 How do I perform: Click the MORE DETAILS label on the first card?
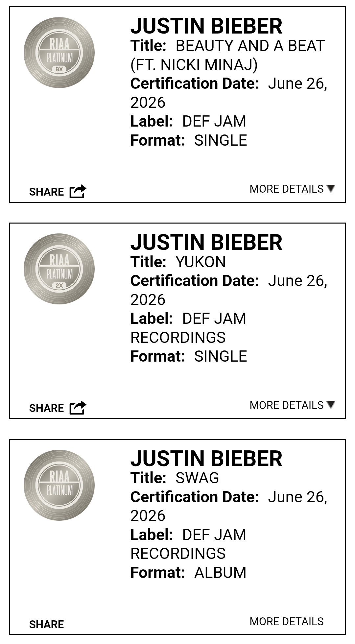point(287,189)
